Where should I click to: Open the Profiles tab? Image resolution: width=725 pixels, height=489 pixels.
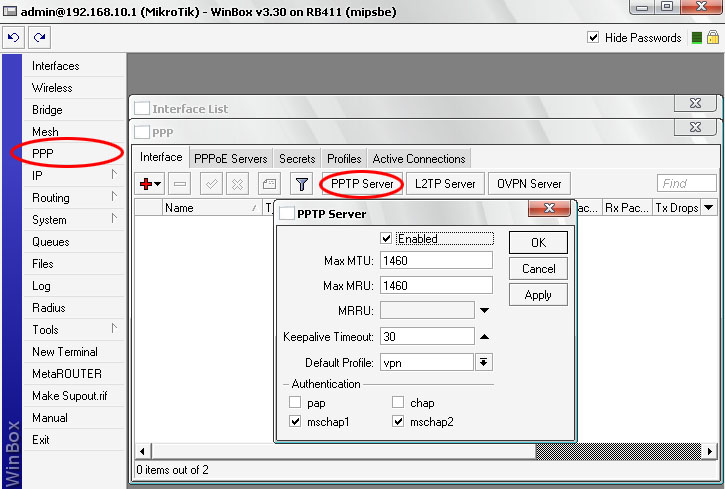344,159
